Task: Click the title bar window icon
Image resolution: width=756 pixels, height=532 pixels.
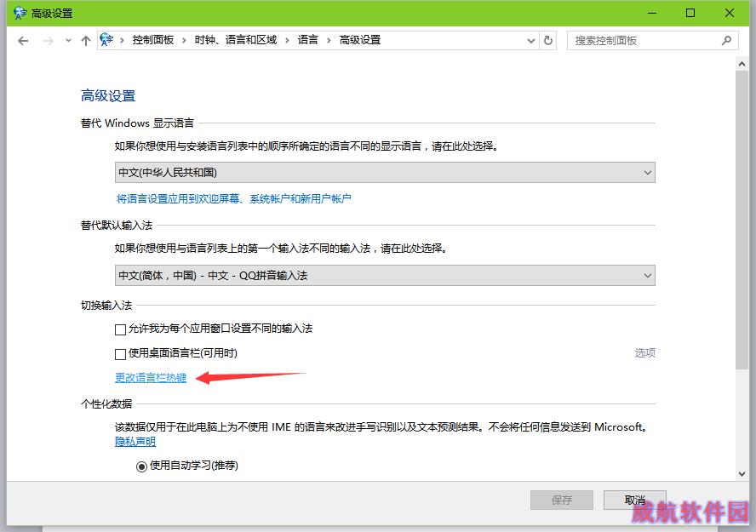Action: coord(20,13)
